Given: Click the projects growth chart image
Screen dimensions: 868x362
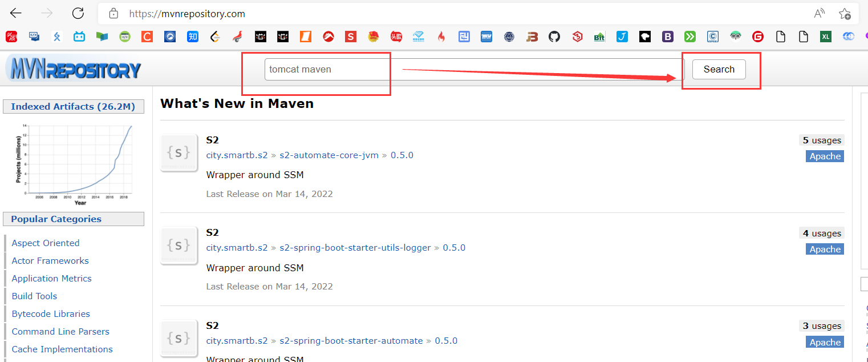Looking at the screenshot, I should [74, 164].
